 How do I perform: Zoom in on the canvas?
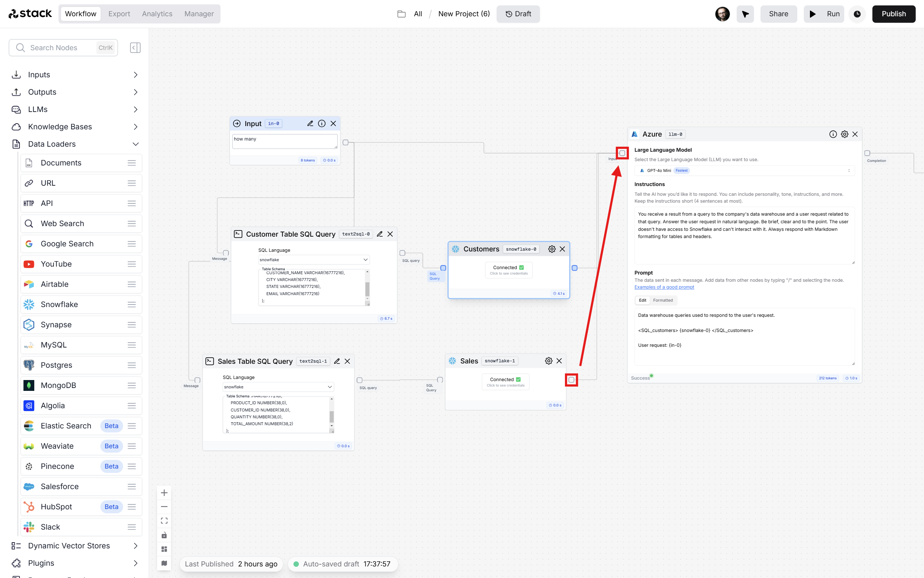point(164,493)
